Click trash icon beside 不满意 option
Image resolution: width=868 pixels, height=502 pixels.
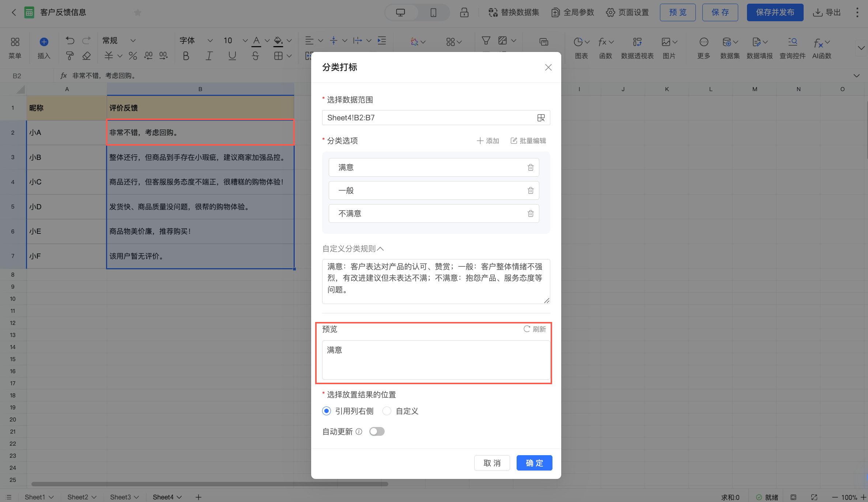(531, 214)
